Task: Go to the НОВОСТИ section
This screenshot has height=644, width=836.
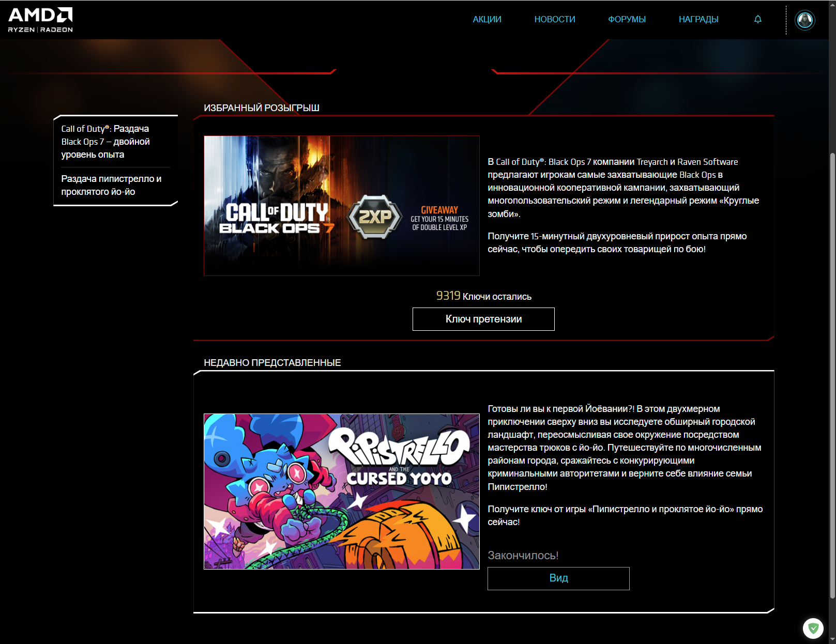Action: click(x=555, y=19)
